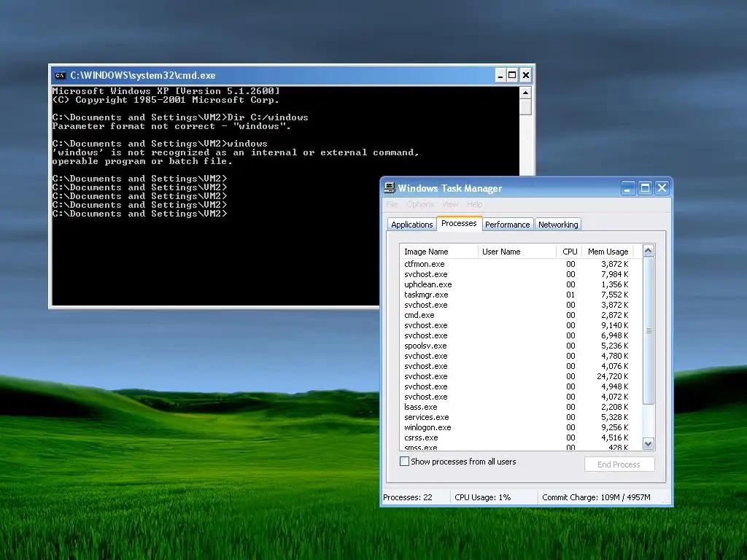Sort by User Name column header

pyautogui.click(x=517, y=252)
